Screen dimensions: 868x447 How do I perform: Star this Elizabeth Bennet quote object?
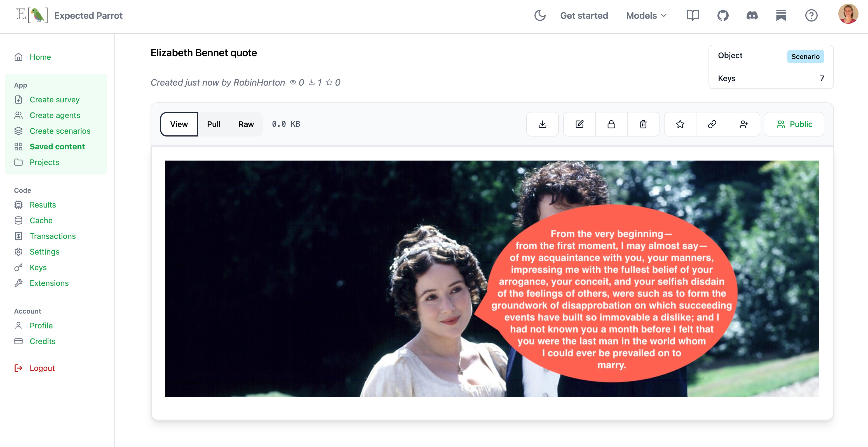(x=680, y=124)
